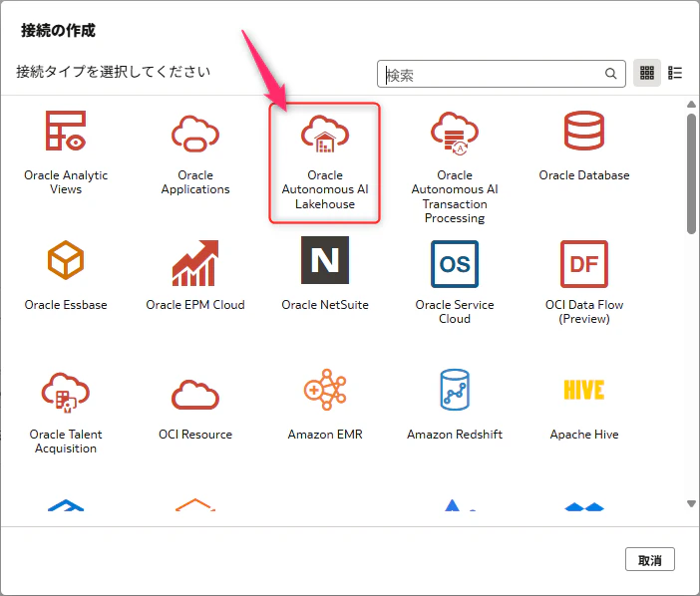Click the Oracle Talent Acquisition label
Image resolution: width=700 pixels, height=596 pixels.
66,442
